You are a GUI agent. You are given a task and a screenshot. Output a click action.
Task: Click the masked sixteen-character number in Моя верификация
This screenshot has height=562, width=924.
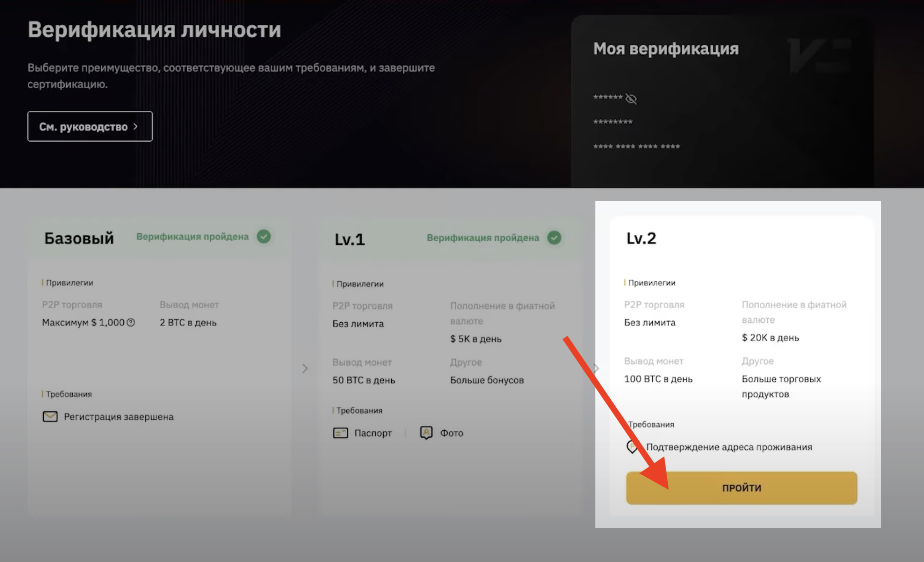pyautogui.click(x=637, y=147)
